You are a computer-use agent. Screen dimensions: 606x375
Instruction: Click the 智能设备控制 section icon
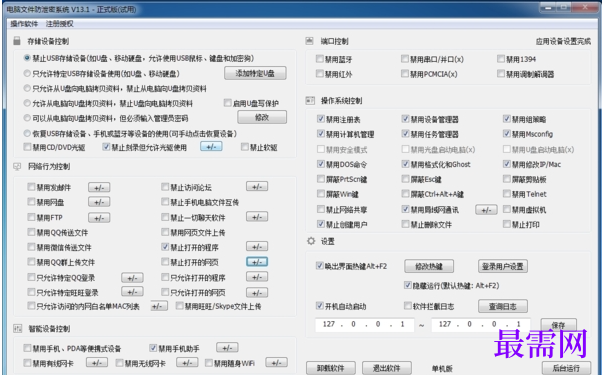click(x=18, y=329)
